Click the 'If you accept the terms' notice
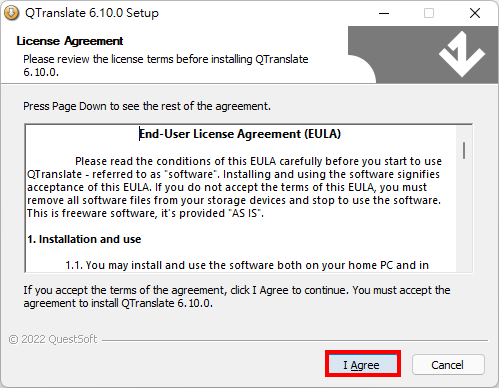Screen dimensions: 499x388 pyautogui.click(x=237, y=297)
